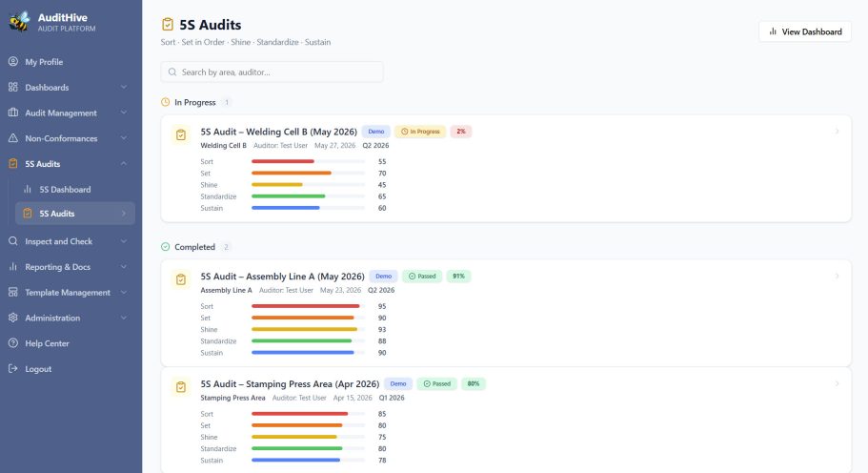Click the Administration gear icon
868x473 pixels.
pyautogui.click(x=12, y=318)
